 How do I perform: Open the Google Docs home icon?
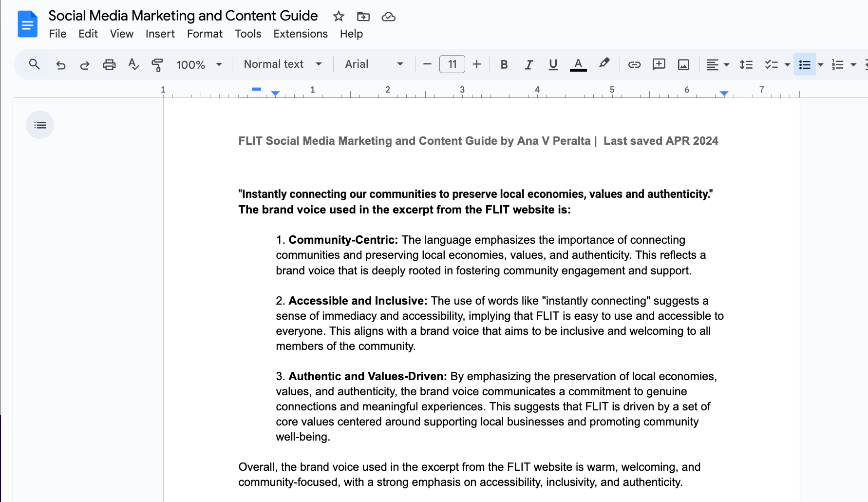(x=27, y=24)
